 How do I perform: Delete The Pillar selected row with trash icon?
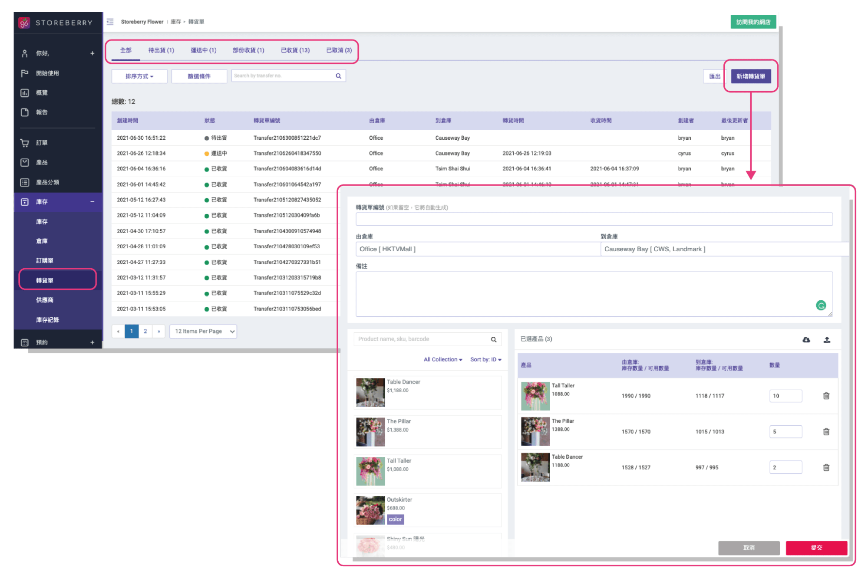pyautogui.click(x=826, y=431)
